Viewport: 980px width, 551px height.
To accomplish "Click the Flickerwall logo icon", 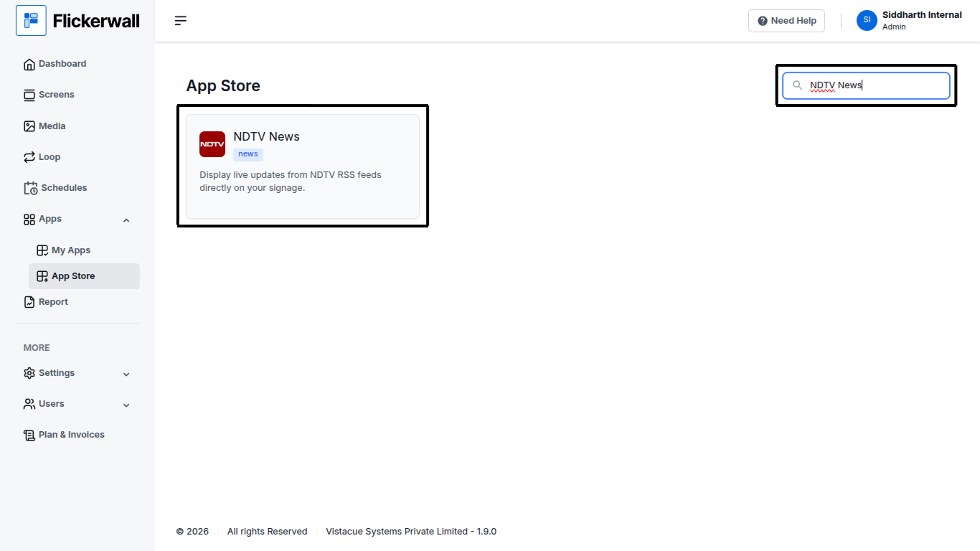I will tap(31, 21).
